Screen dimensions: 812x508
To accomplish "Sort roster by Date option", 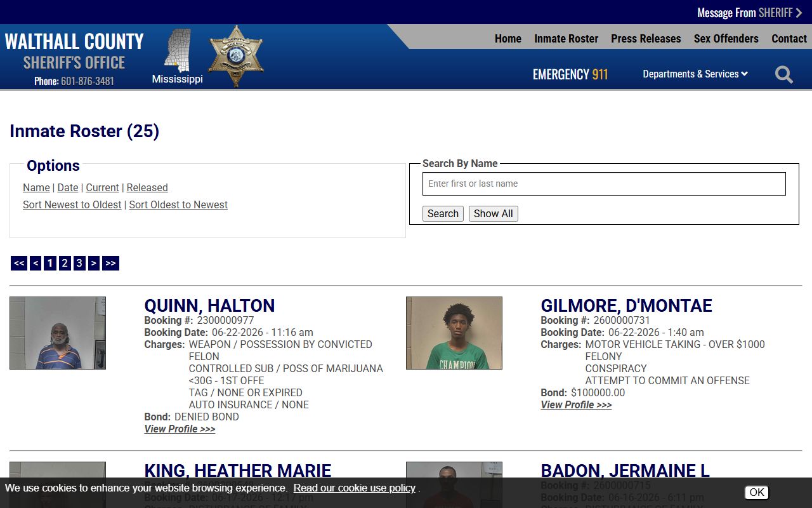I will click(x=68, y=187).
